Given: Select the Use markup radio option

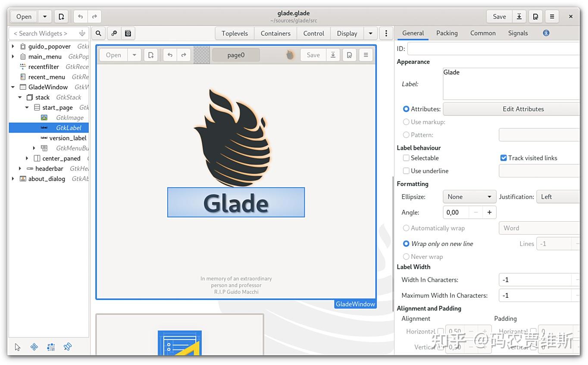Looking at the screenshot, I should pos(406,122).
